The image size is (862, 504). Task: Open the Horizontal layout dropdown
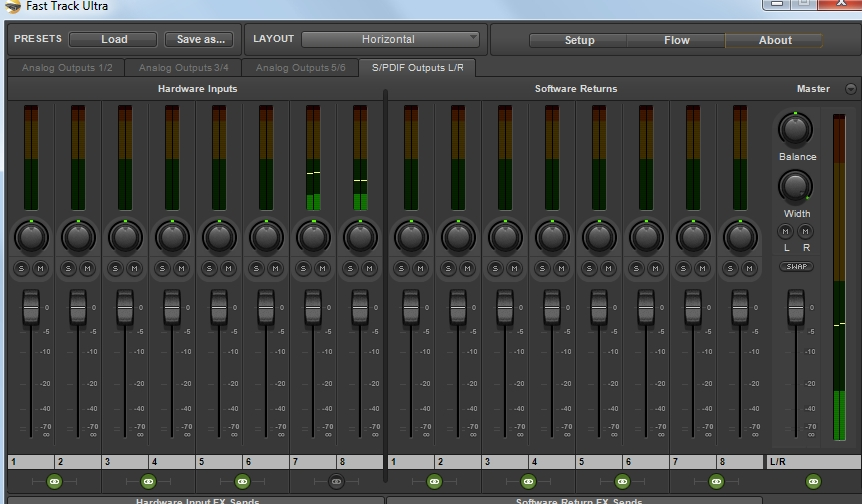point(390,39)
